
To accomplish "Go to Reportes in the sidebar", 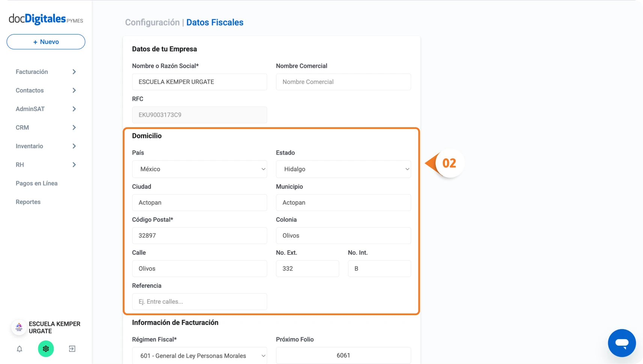I will pyautogui.click(x=28, y=202).
